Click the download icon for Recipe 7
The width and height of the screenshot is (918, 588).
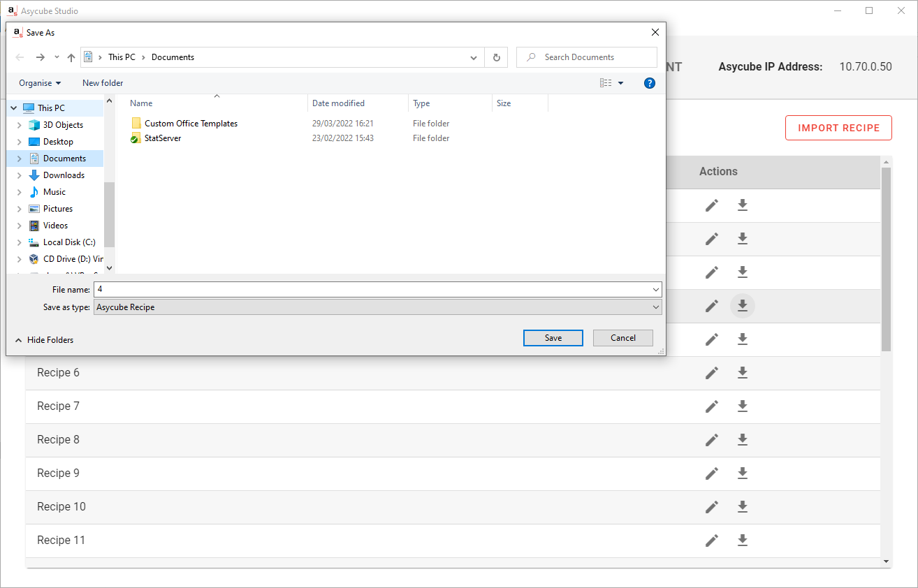click(x=742, y=406)
